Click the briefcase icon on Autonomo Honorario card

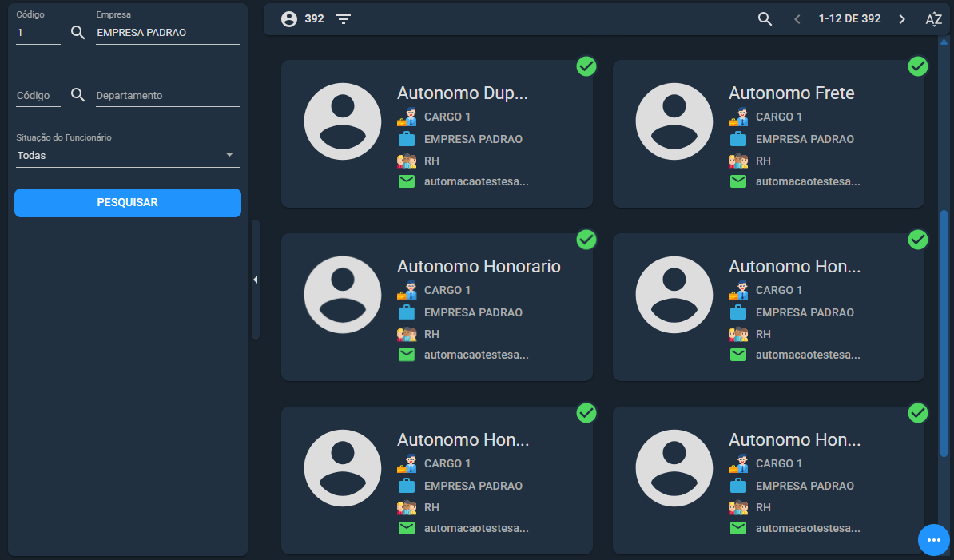pos(407,312)
